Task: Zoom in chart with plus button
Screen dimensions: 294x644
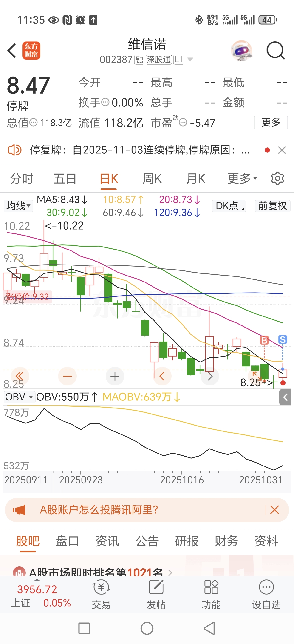Action: tap(115, 376)
